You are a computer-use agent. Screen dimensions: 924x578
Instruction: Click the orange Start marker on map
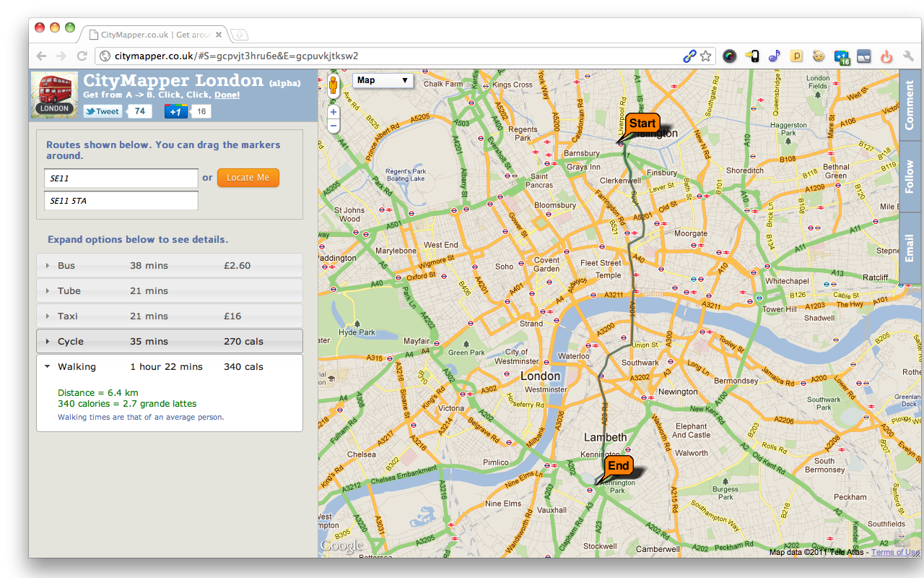coord(642,124)
